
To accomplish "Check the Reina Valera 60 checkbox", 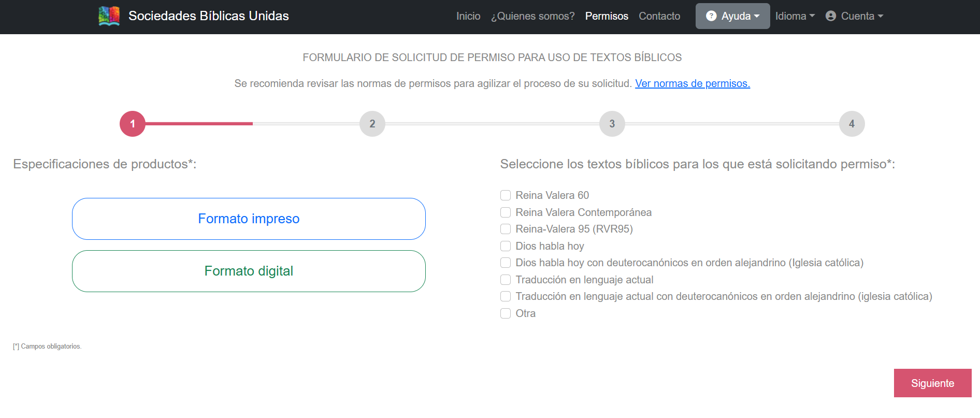I will pos(506,195).
